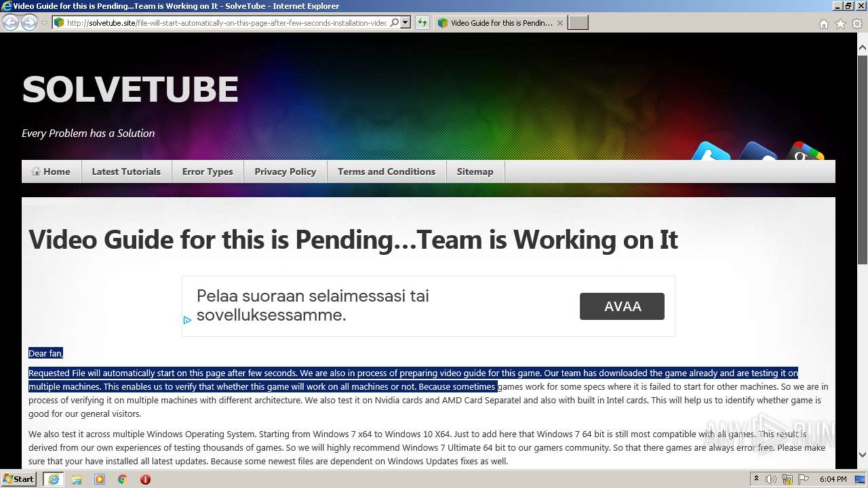The width and height of the screenshot is (868, 488).
Task: Minimize the Internet Explorer window
Action: click(837, 5)
